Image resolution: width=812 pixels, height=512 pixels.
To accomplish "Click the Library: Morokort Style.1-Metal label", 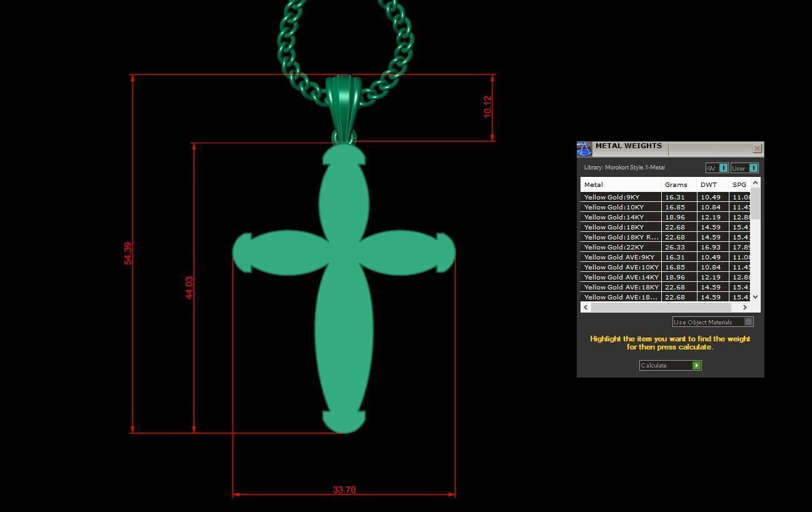I will [624, 168].
